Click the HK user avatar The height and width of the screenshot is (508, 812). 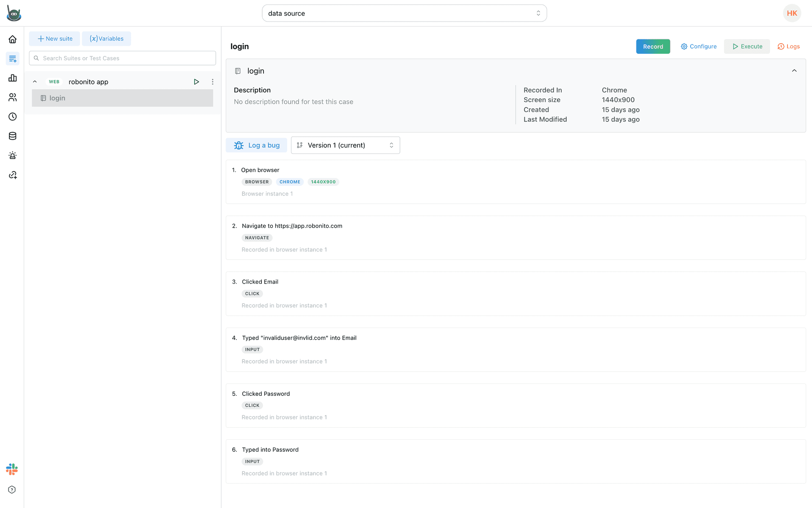pyautogui.click(x=792, y=13)
